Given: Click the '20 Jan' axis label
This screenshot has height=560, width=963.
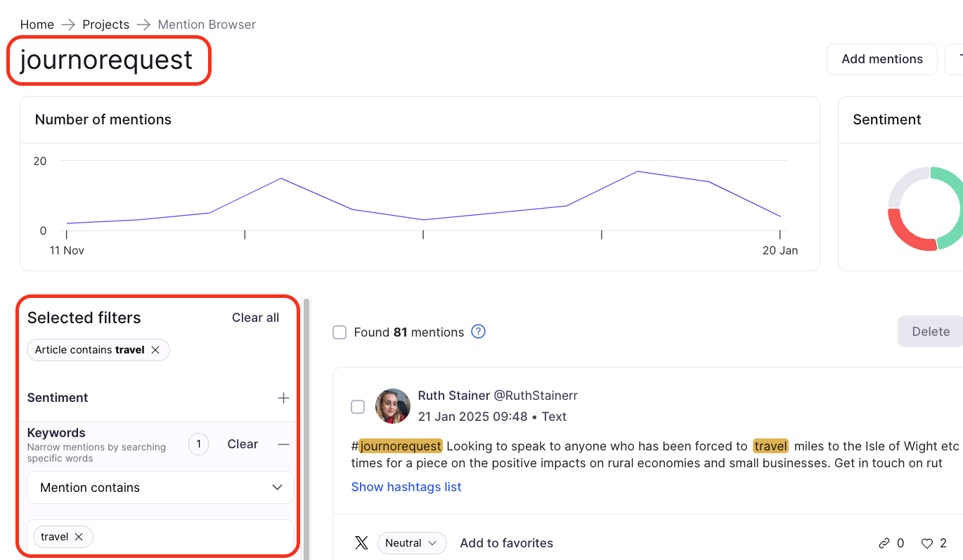Looking at the screenshot, I should (x=780, y=250).
